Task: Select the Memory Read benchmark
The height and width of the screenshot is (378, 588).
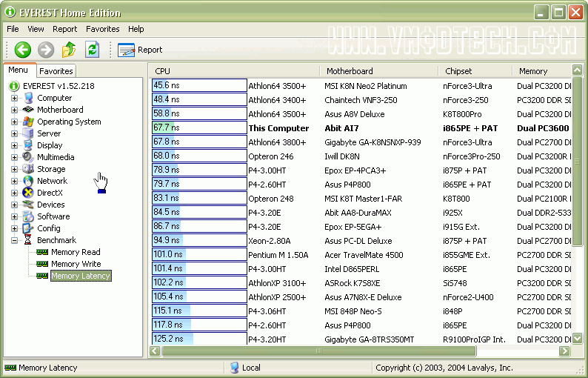Action: coord(76,252)
